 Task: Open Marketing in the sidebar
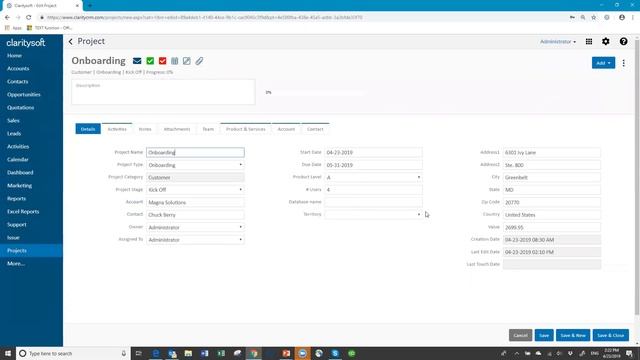tap(19, 186)
